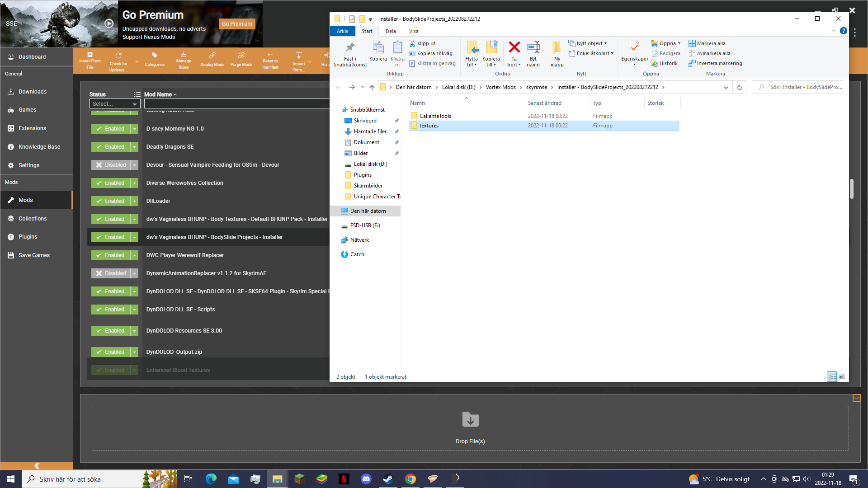The image size is (868, 488).
Task: Expand the address bar history dropdown
Action: (726, 87)
